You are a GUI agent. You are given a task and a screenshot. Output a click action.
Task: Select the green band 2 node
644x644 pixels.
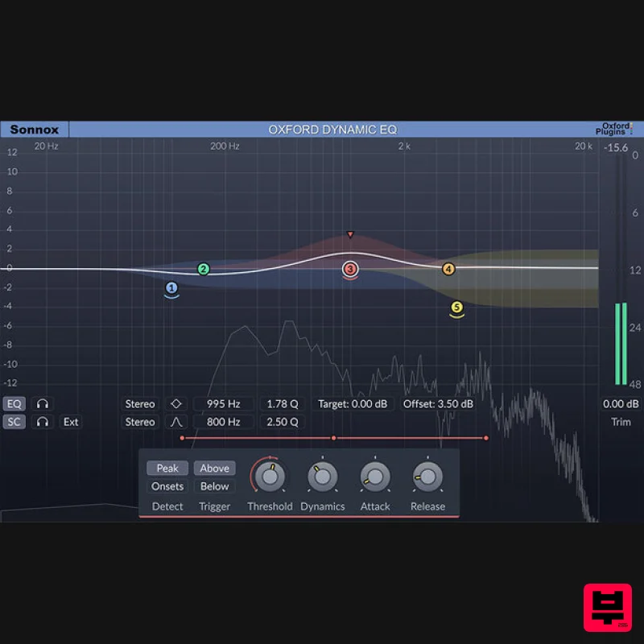click(204, 270)
